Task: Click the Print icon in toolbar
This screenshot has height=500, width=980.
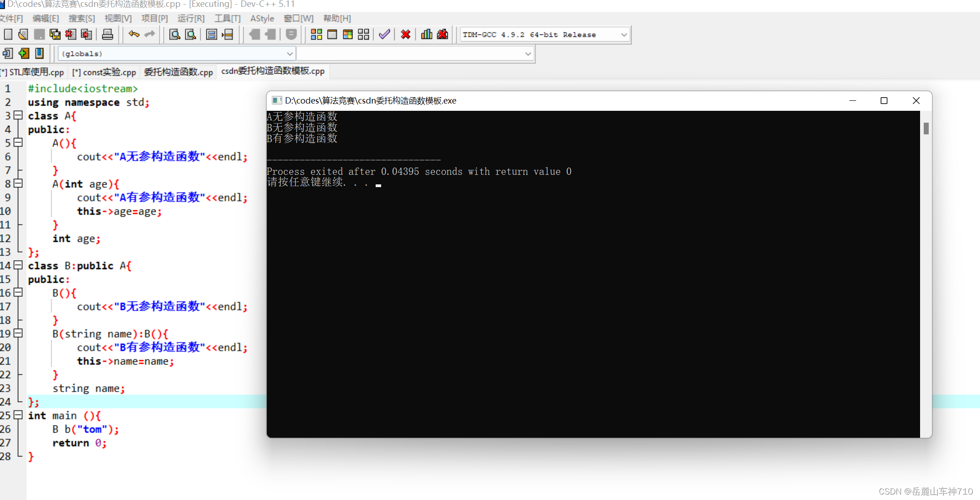Action: point(108,35)
